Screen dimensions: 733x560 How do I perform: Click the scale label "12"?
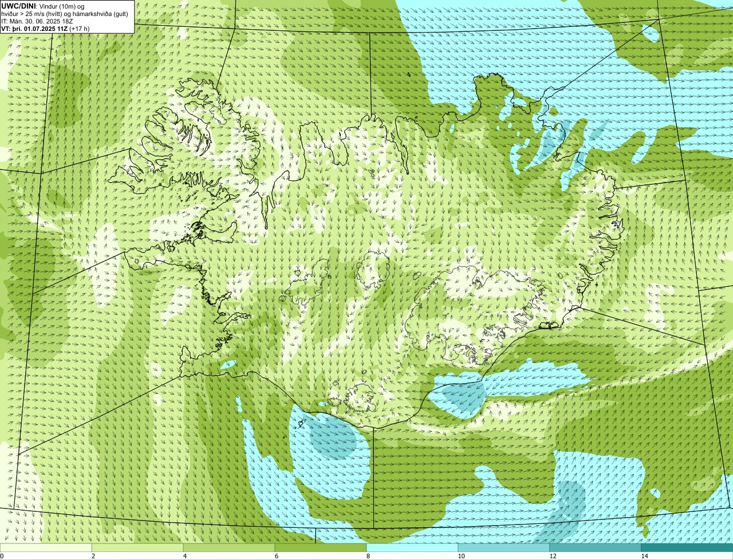point(552,556)
